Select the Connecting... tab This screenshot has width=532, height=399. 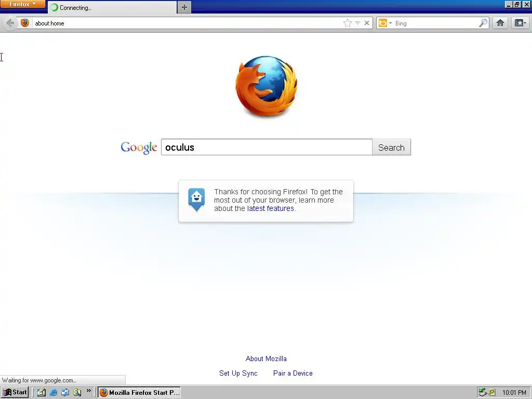click(112, 7)
